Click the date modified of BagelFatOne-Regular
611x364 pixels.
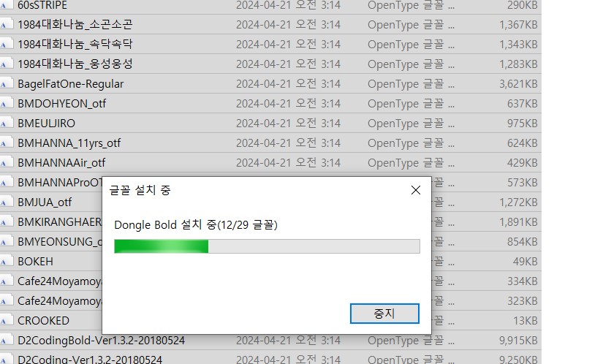tap(289, 84)
